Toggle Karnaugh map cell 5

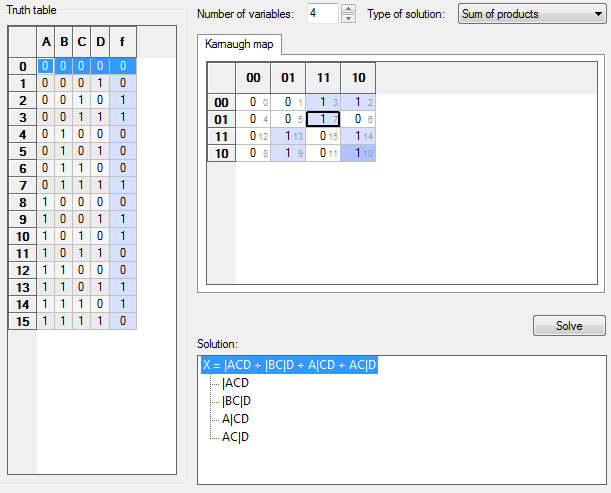[x=288, y=119]
